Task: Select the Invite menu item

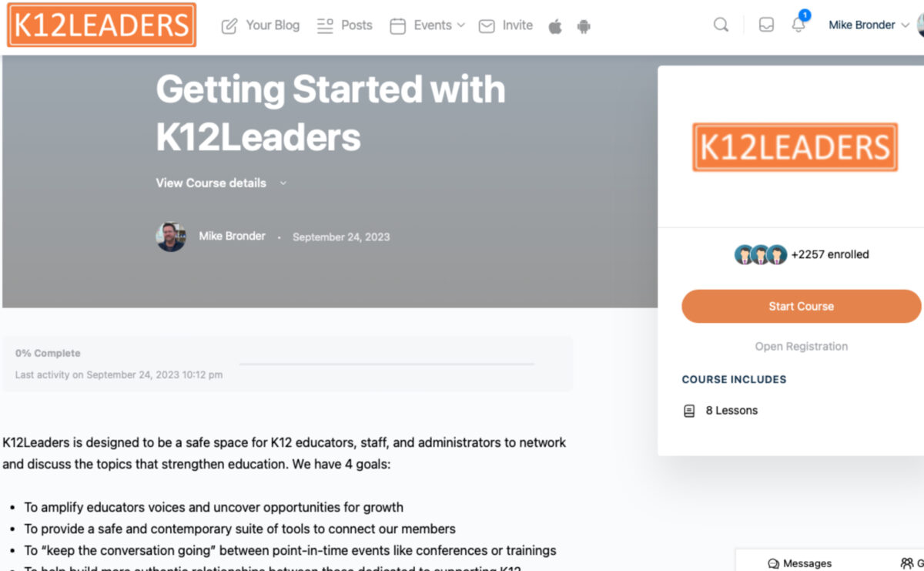Action: point(506,25)
